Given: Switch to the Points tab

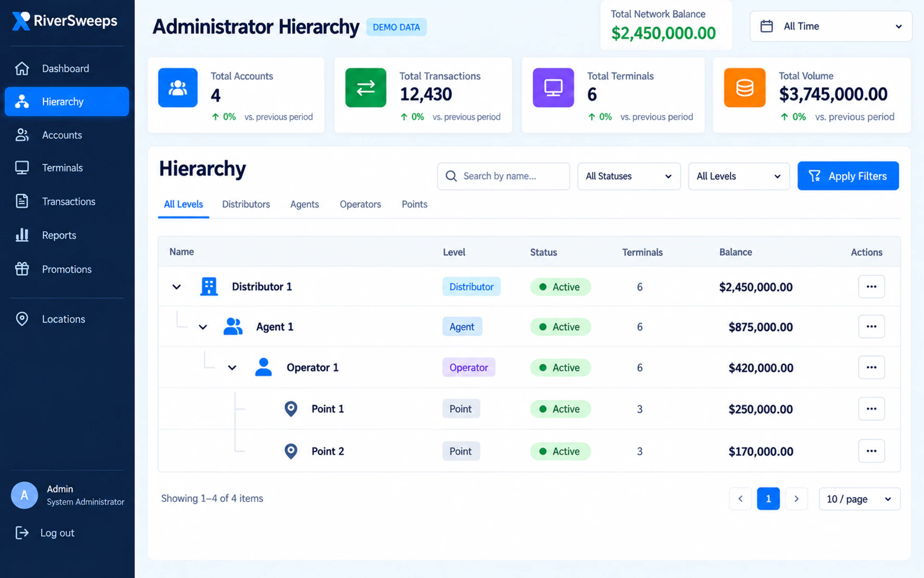Looking at the screenshot, I should (414, 204).
